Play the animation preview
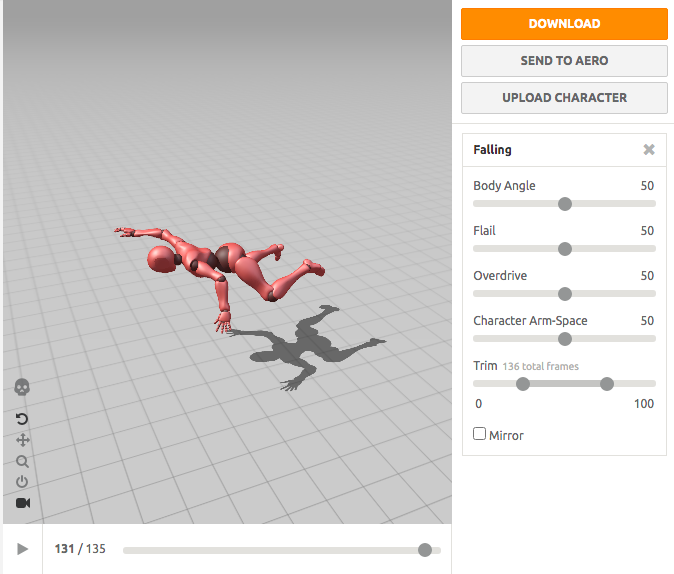This screenshot has height=574, width=674. click(x=22, y=549)
